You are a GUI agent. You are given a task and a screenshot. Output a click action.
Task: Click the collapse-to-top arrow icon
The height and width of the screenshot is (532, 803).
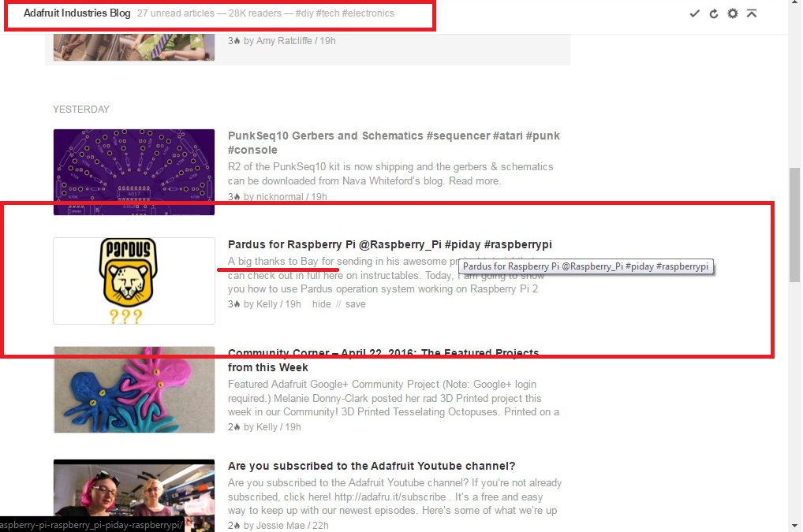(752, 13)
